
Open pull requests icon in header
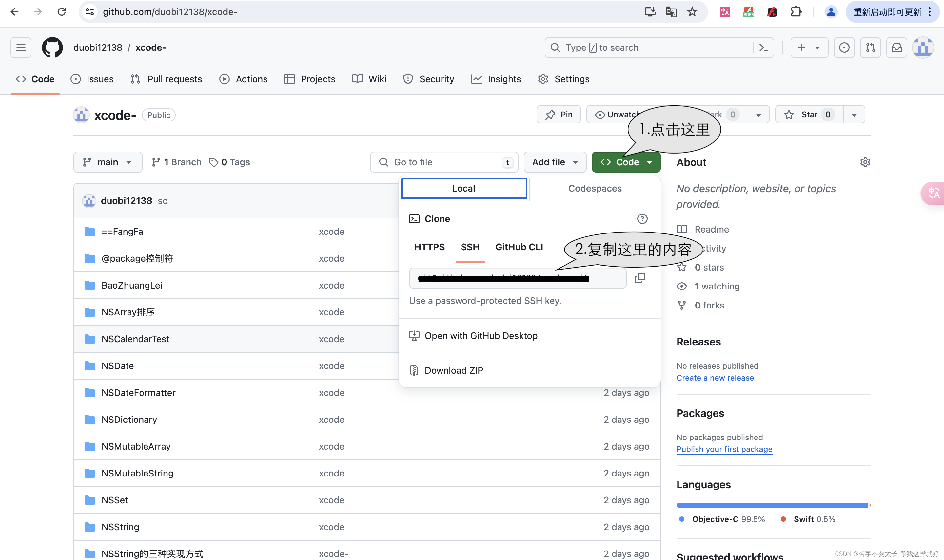coord(870,47)
